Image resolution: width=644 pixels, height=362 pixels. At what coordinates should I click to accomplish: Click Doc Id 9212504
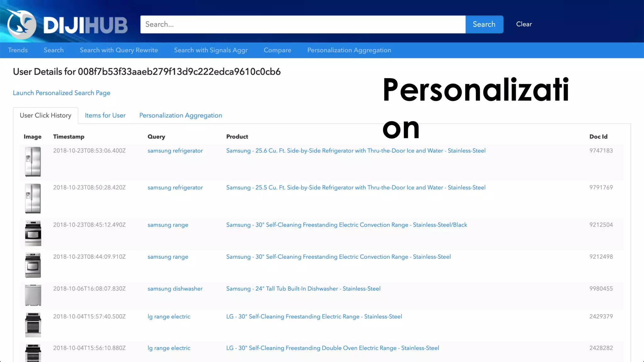[x=601, y=225]
